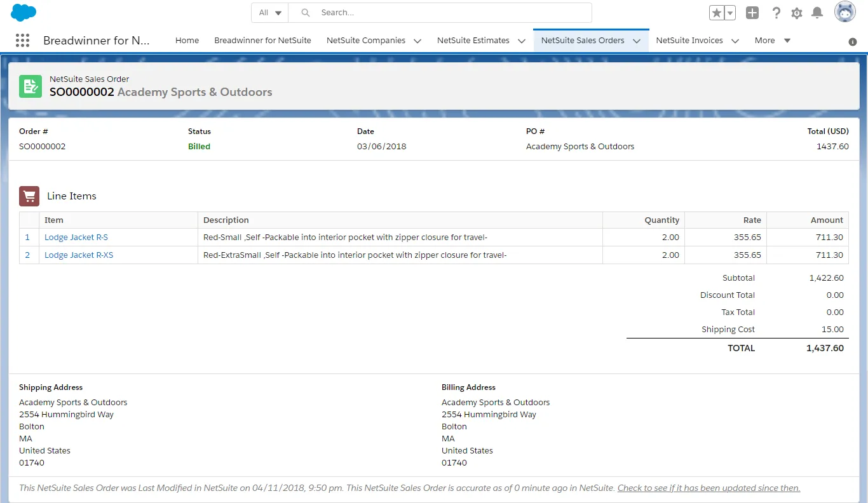The image size is (868, 503).
Task: Open the Lodge Jacket R-XS item link
Action: click(x=79, y=255)
